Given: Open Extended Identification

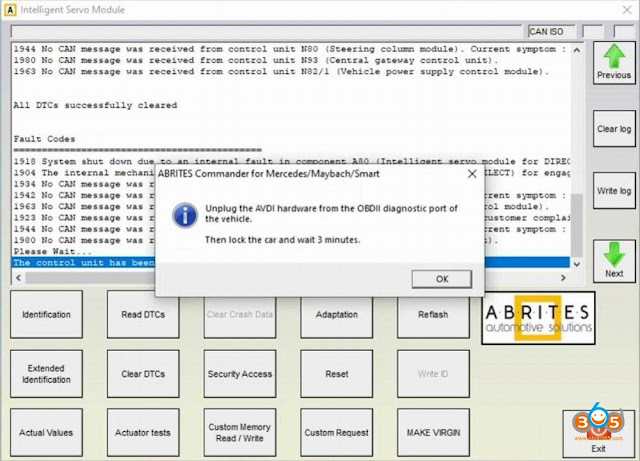Looking at the screenshot, I should tap(47, 374).
